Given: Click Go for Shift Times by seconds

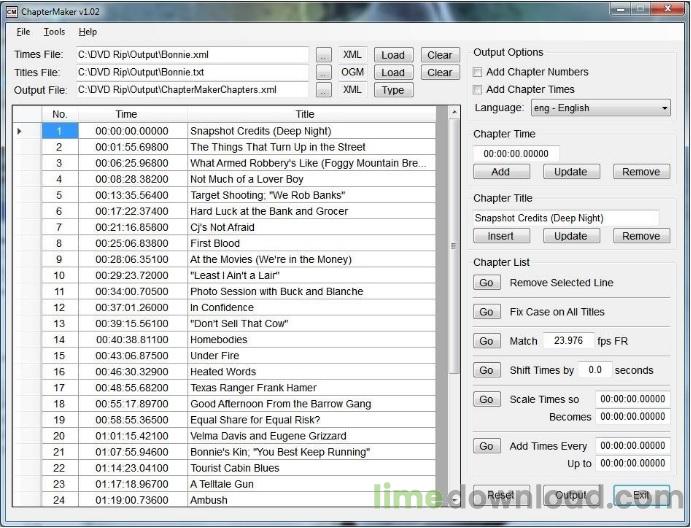Looking at the screenshot, I should [487, 370].
